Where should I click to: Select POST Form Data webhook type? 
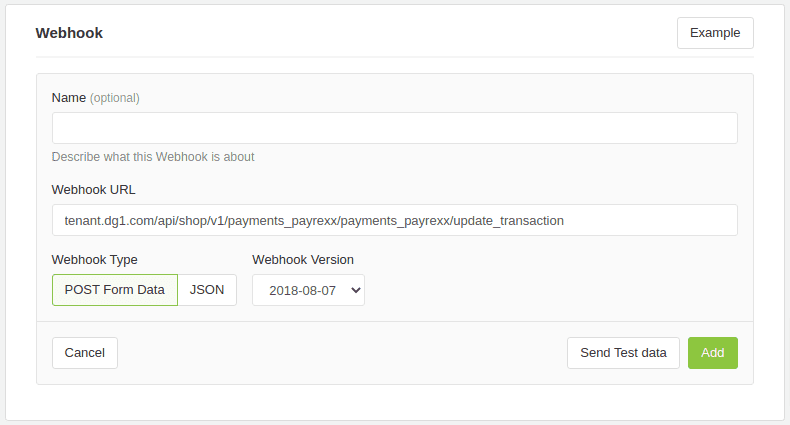[x=115, y=290]
